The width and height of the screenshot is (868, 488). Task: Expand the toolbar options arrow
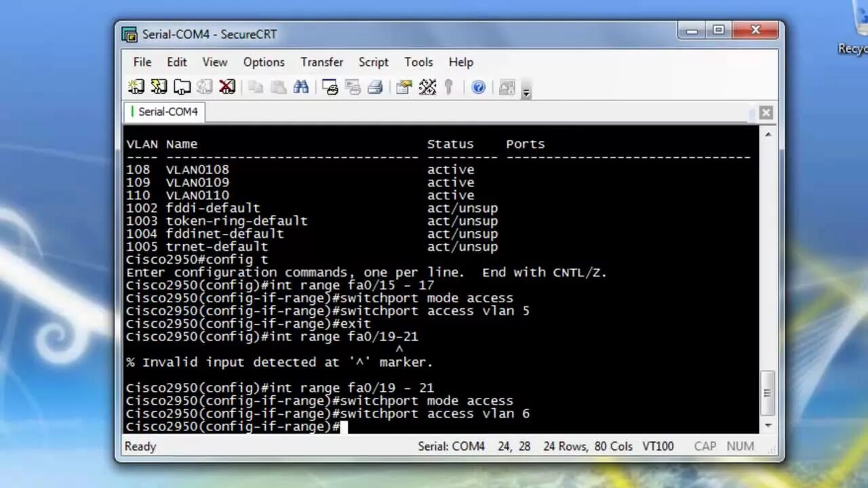[526, 91]
